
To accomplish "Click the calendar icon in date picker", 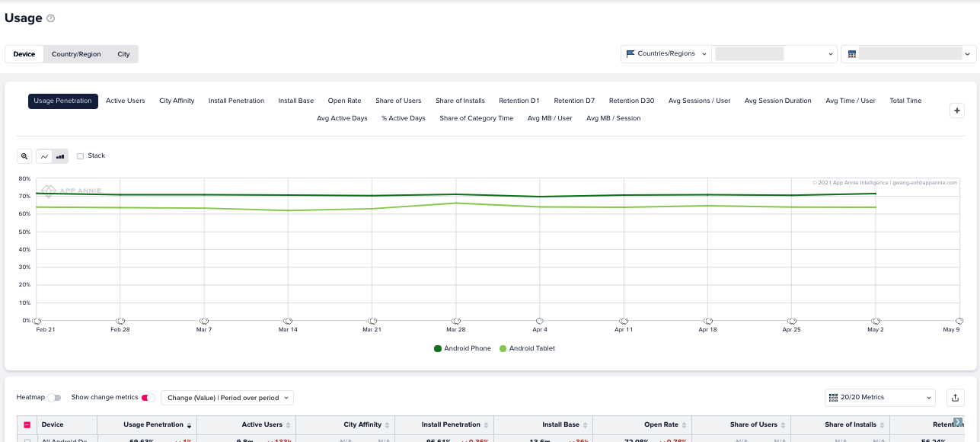I will click(852, 54).
